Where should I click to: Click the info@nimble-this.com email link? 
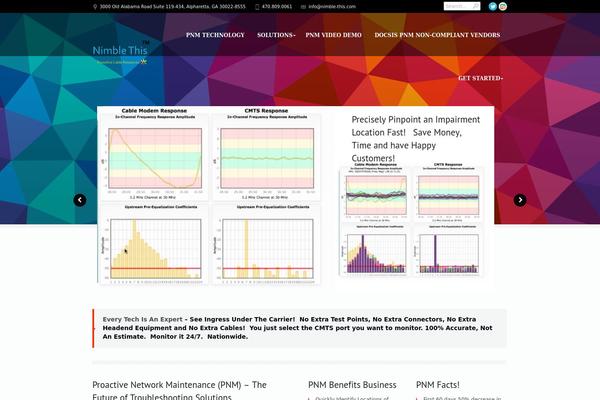coord(332,7)
